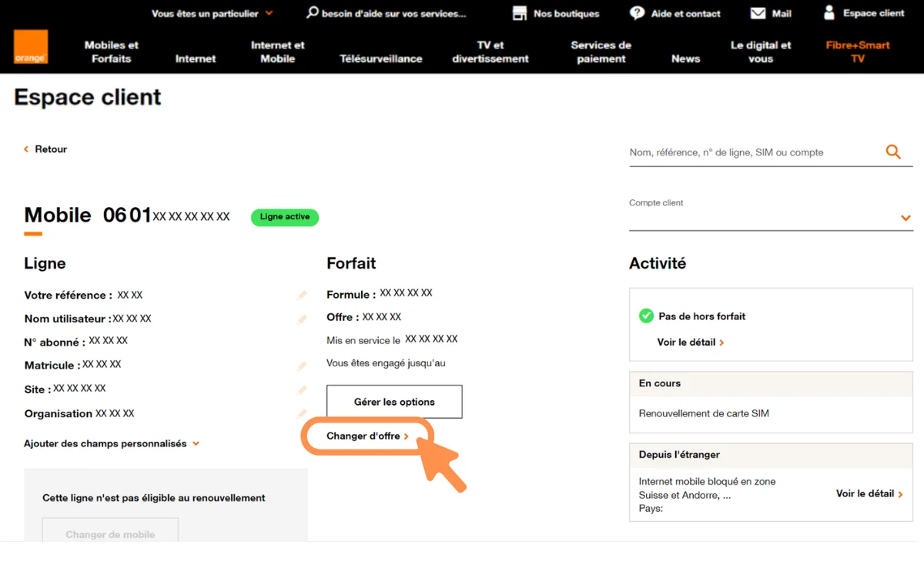Open the Compte client dropdown
Viewport: 924px width, 568px height.
point(770,218)
